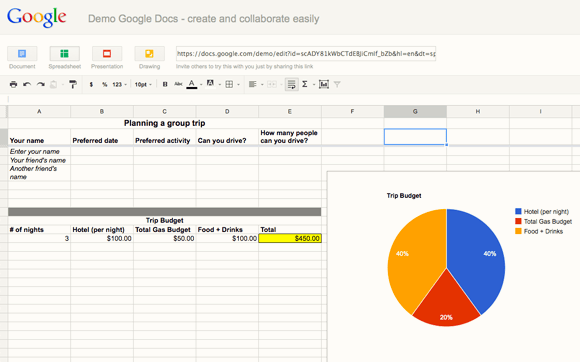Click the 'Preferred date' header cell
The image size is (580, 362).
pyautogui.click(x=102, y=137)
